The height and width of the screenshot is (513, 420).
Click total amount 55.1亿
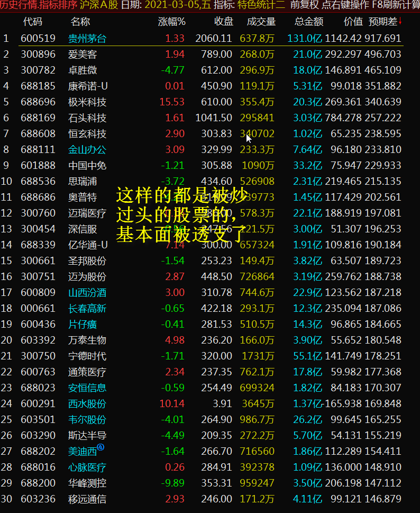click(307, 356)
